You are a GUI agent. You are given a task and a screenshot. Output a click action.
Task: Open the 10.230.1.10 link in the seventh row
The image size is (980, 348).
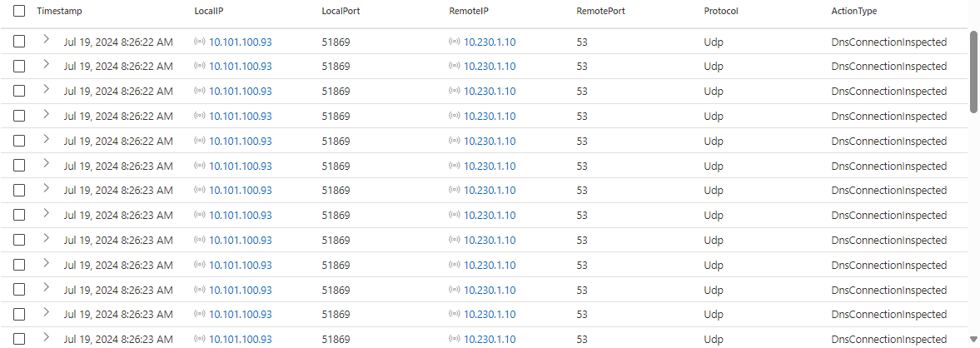point(490,191)
